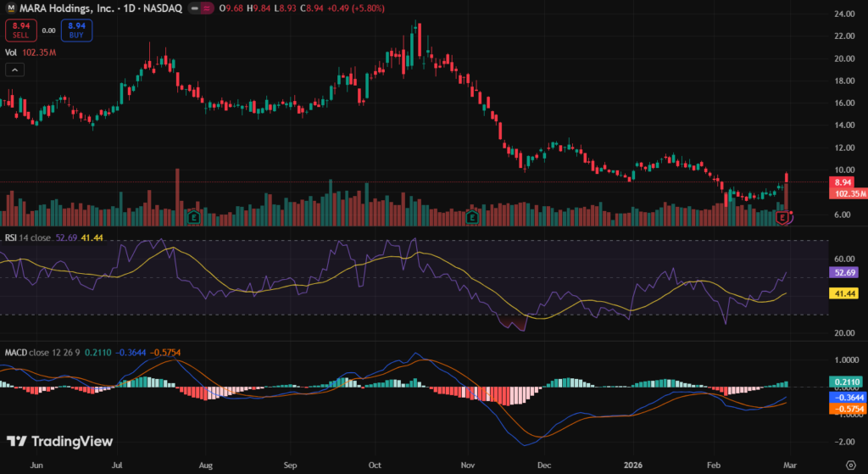Screen dimensions: 868x474
Task: Click the red SELL 8.94 button
Action: (x=19, y=31)
